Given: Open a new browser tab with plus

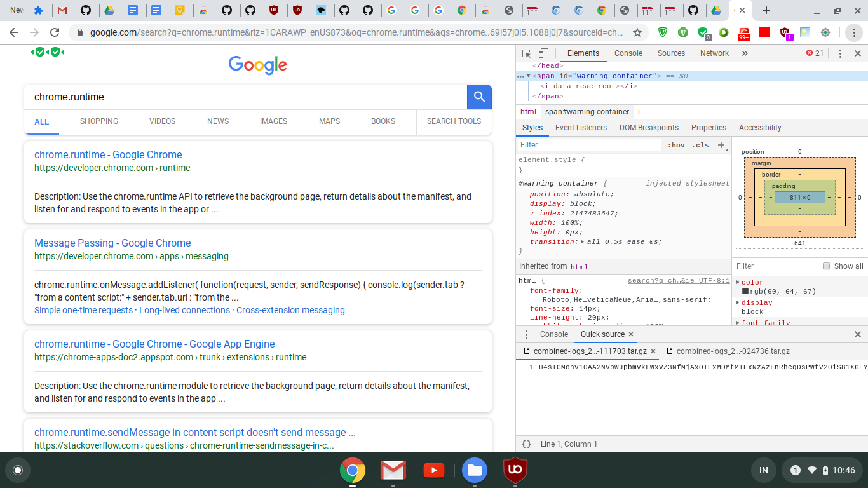Looking at the screenshot, I should (x=766, y=10).
